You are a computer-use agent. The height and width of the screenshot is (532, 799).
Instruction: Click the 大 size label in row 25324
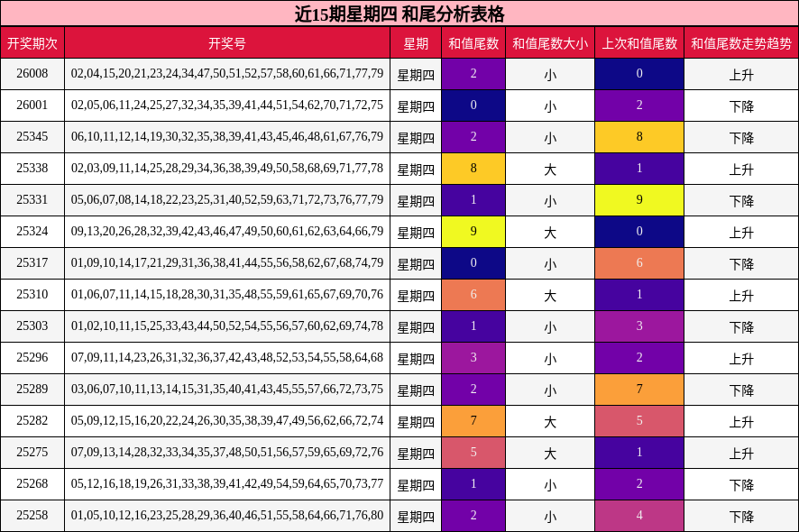click(x=547, y=232)
